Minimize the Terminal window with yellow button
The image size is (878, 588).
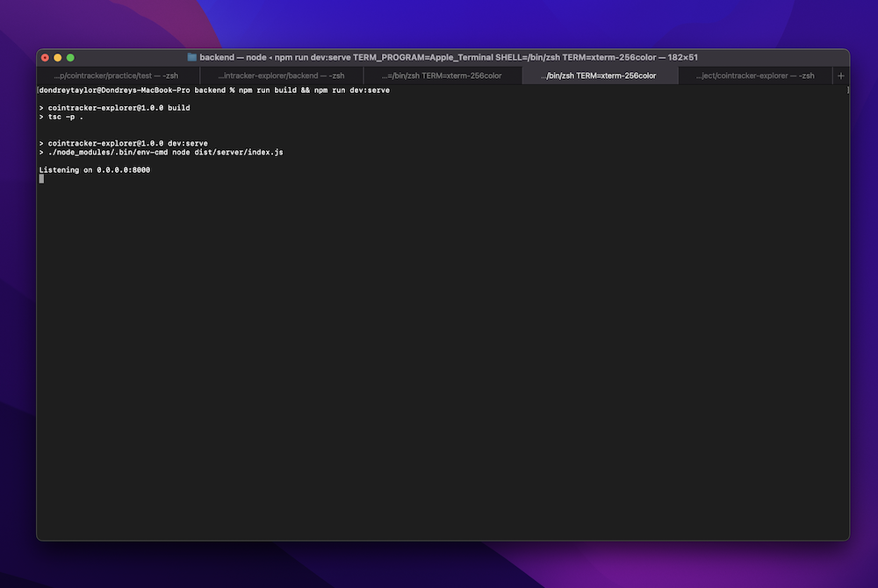(x=58, y=58)
